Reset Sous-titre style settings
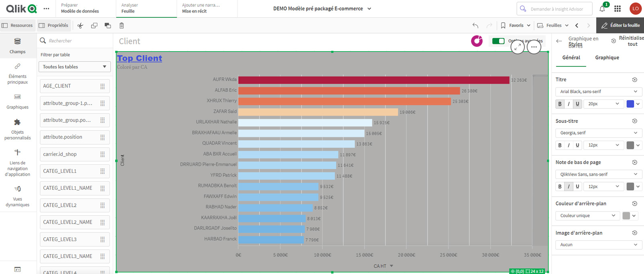The height and width of the screenshot is (274, 644). 635,121
